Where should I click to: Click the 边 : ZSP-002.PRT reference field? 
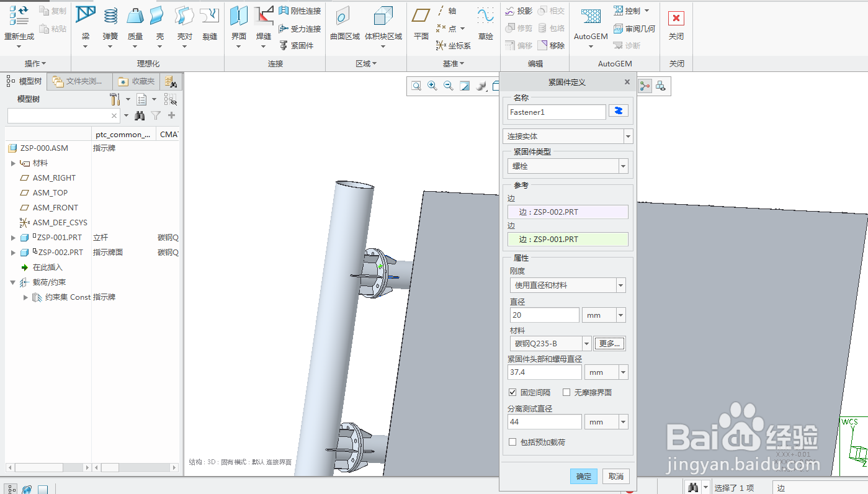click(x=568, y=212)
